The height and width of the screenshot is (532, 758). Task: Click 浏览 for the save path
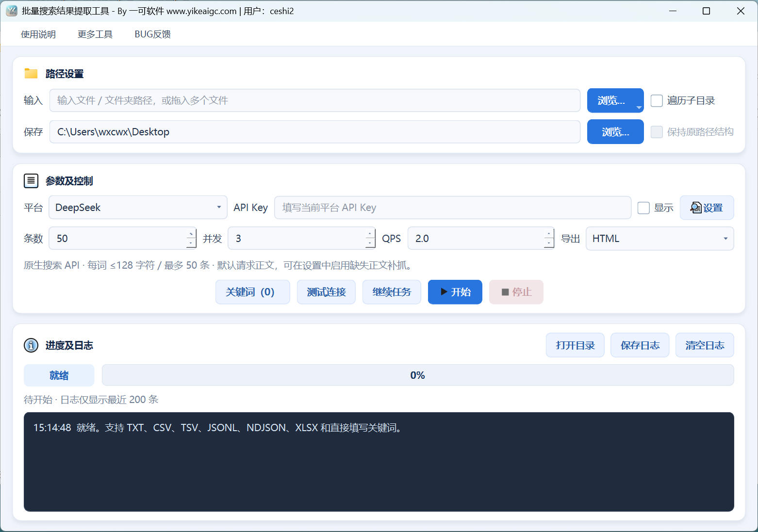[x=615, y=132]
